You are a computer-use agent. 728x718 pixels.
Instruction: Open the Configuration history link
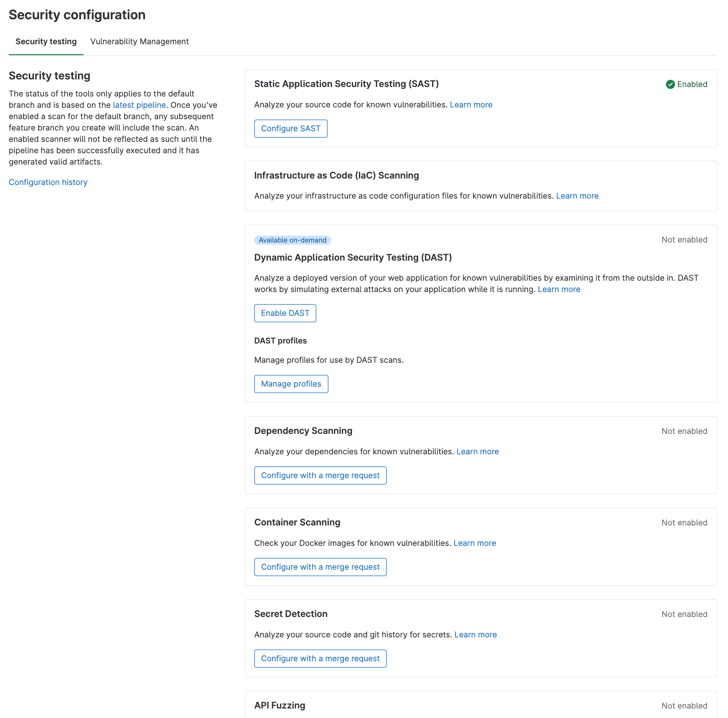[x=48, y=182]
